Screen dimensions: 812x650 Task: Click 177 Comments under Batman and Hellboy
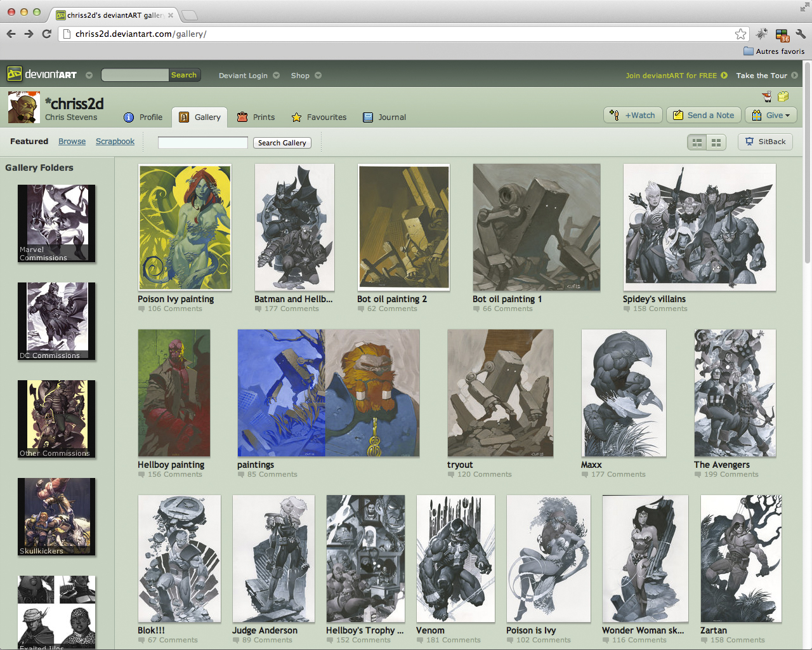tap(292, 309)
